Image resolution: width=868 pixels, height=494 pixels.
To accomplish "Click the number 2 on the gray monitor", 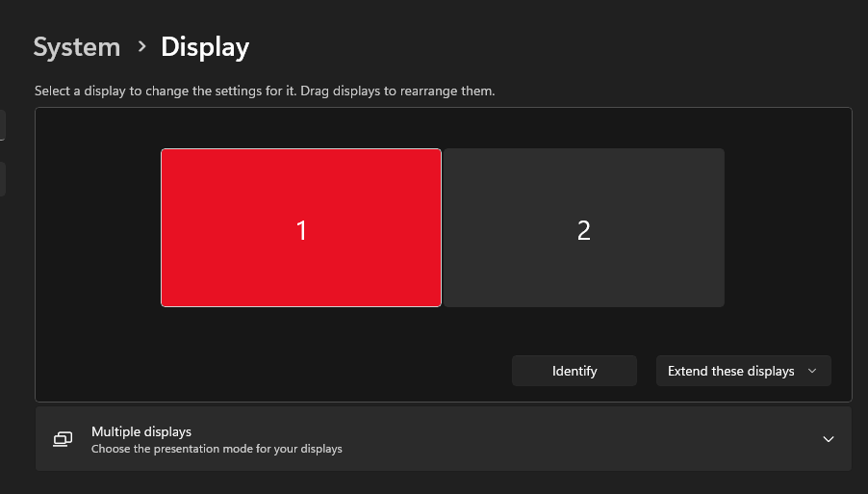I will click(583, 230).
